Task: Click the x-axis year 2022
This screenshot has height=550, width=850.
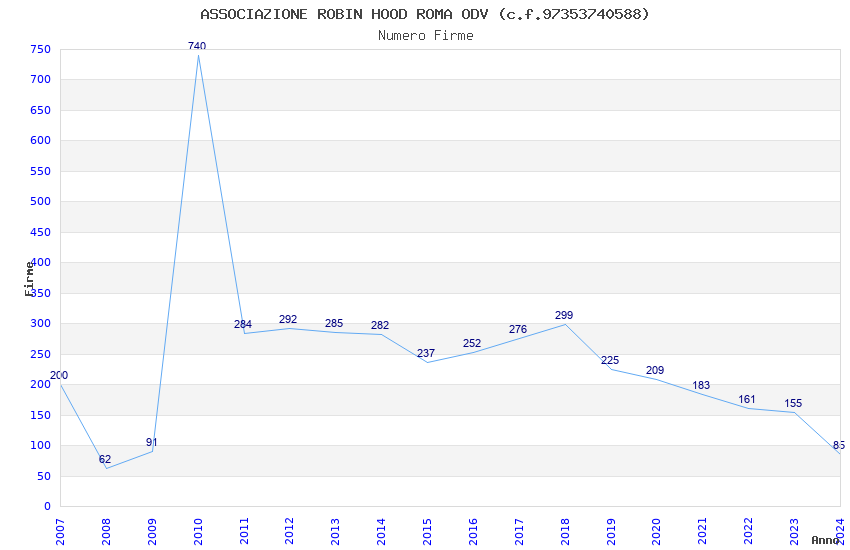Action: click(x=749, y=532)
